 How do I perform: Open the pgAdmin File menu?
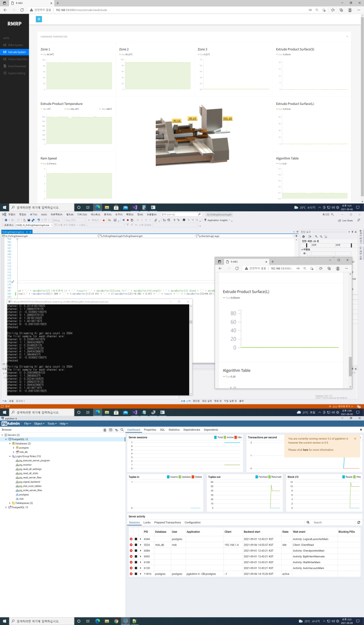coord(27,424)
